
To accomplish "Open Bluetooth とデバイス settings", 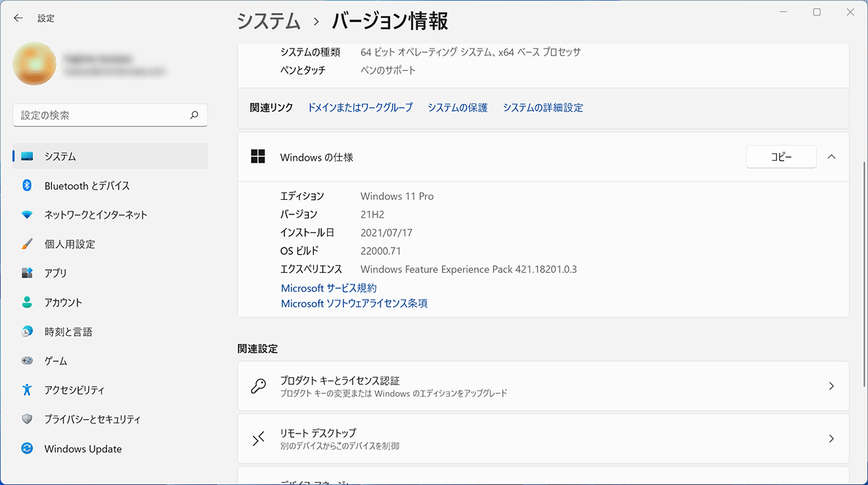I will (111, 186).
